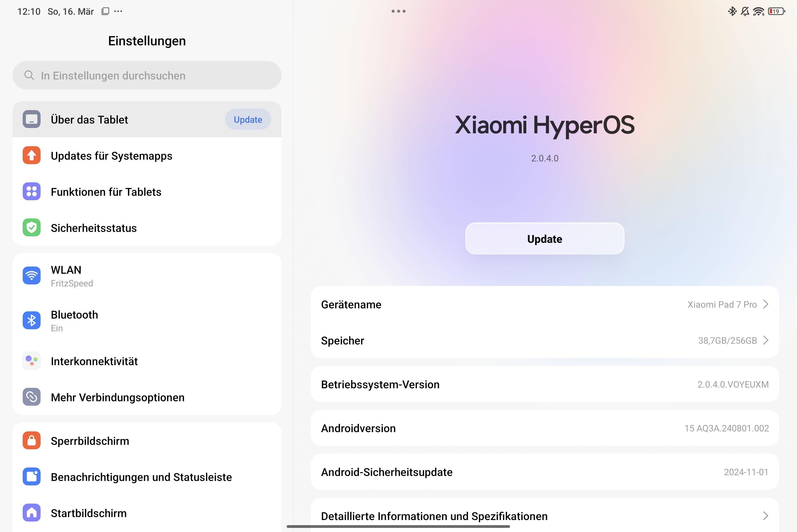Open Gerätename chevron arrow
The width and height of the screenshot is (797, 532).
(766, 304)
